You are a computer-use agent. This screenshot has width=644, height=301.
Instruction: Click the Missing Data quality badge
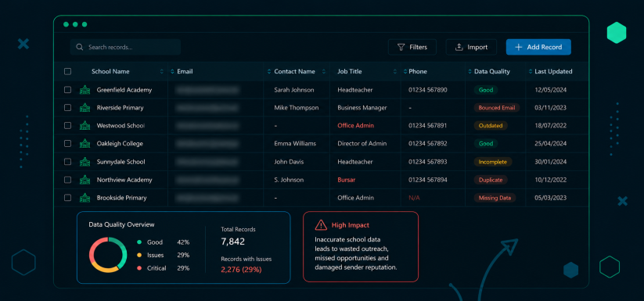tap(495, 198)
